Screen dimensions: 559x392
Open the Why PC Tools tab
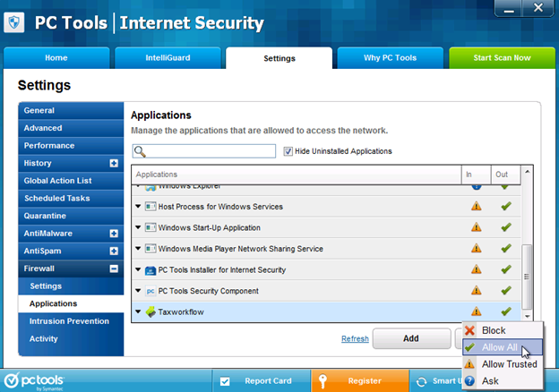click(390, 57)
